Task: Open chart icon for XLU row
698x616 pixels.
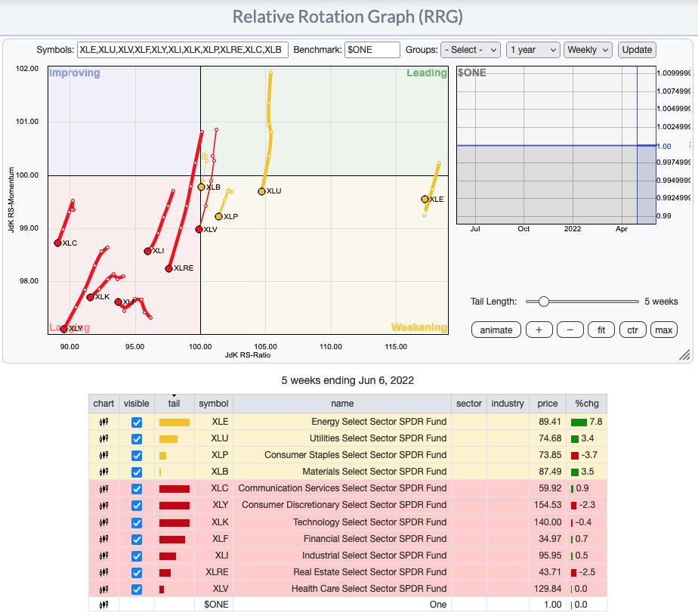Action: [103, 438]
